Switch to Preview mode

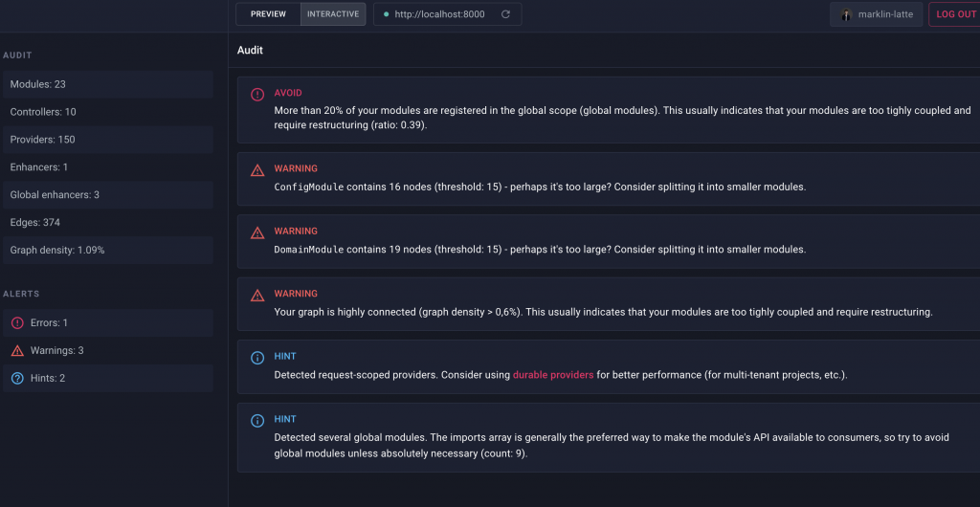click(x=268, y=14)
